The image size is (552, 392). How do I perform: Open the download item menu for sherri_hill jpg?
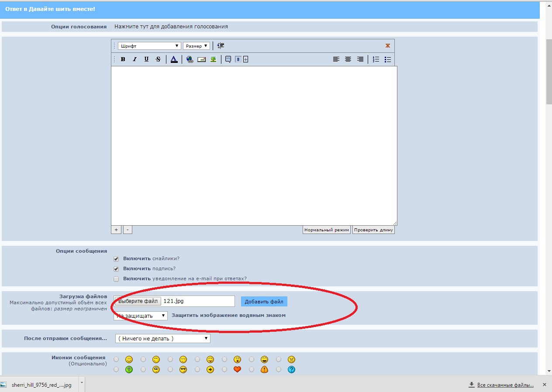tap(81, 385)
